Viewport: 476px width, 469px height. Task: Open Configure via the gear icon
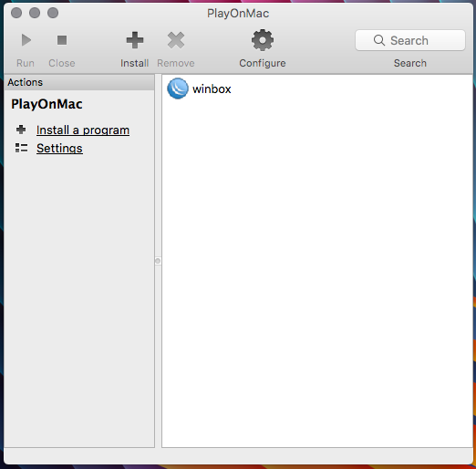[x=263, y=40]
